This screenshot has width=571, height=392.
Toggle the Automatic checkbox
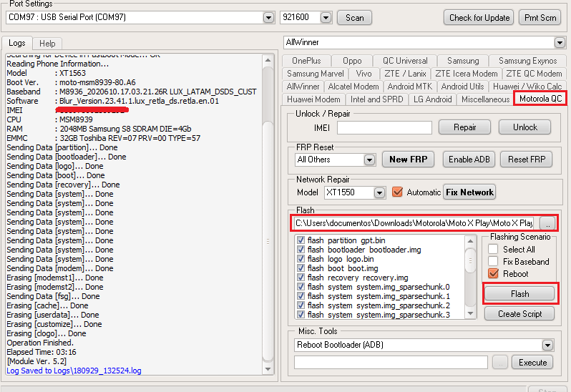click(397, 192)
